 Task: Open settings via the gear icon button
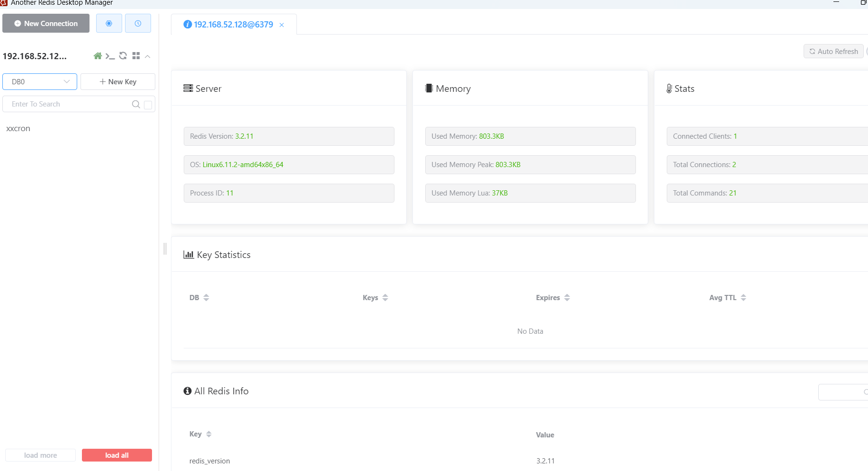pos(109,23)
